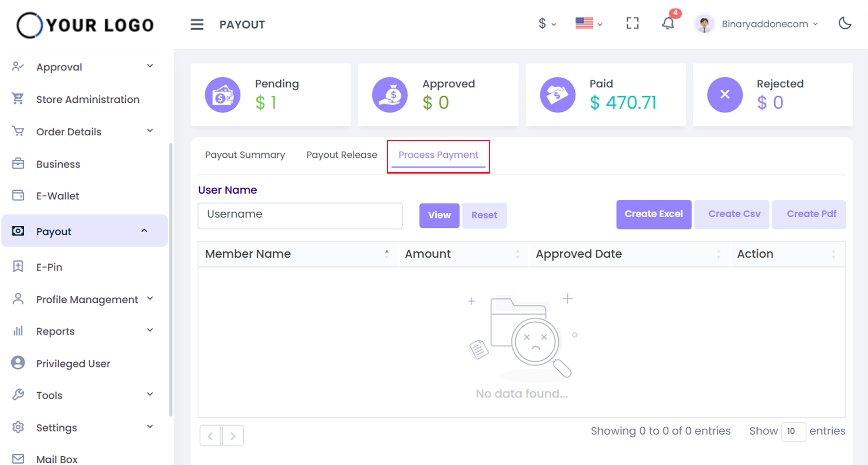Switch to Payout Summary tab
Image resolution: width=868 pixels, height=465 pixels.
point(245,155)
